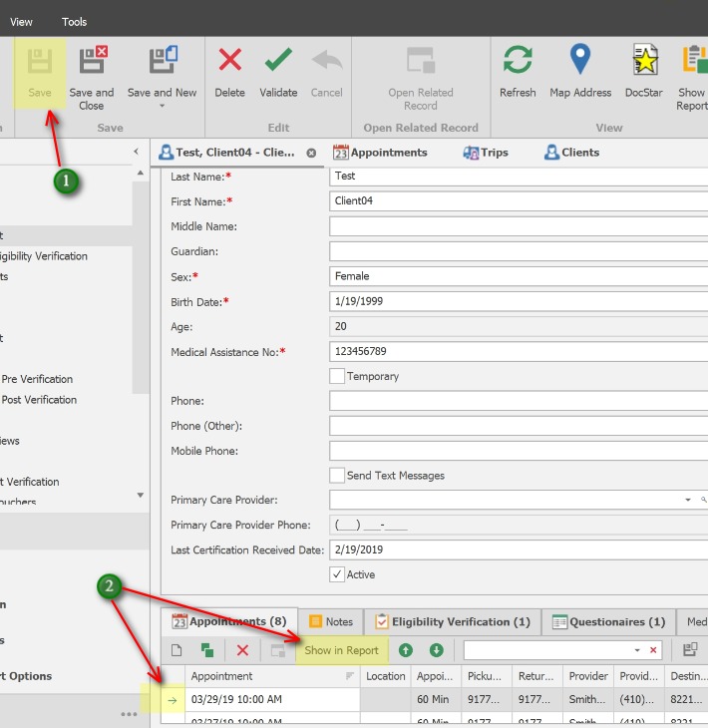Open Primary Care Provider dropdown arrow
This screenshot has height=728, width=708.
coord(688,500)
